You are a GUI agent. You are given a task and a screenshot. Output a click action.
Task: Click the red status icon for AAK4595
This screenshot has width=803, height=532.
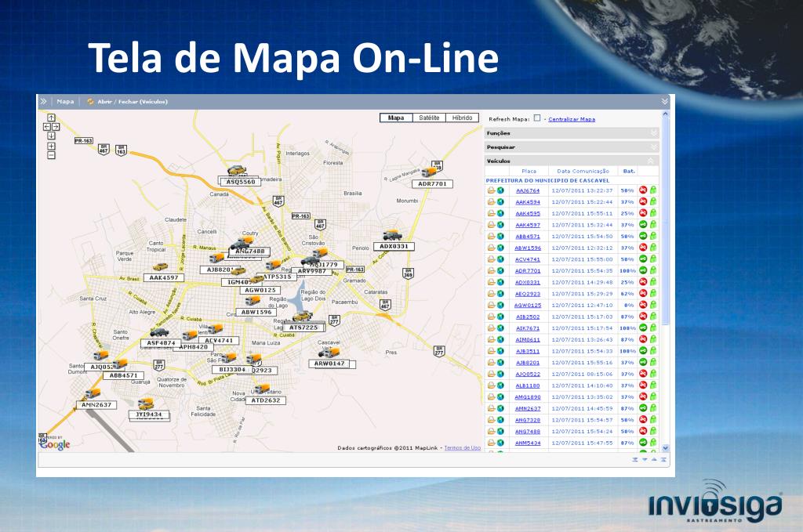point(643,213)
